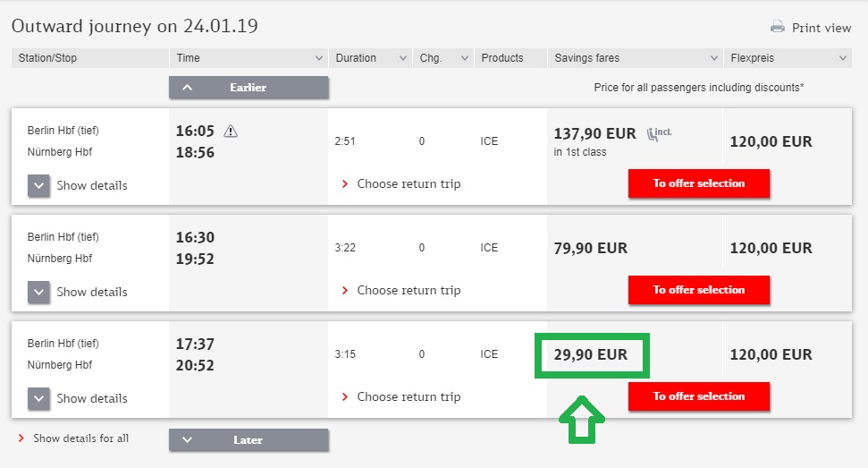Image resolution: width=868 pixels, height=468 pixels.
Task: Choose return trip for the 16:30 train
Action: tap(409, 290)
